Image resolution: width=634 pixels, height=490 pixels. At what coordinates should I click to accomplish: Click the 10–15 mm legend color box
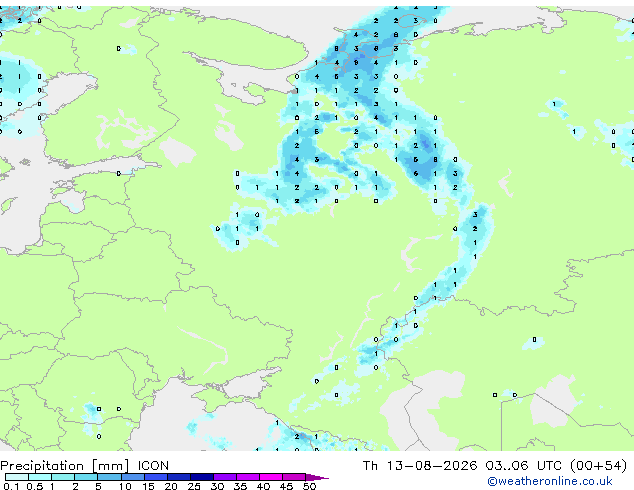pos(132,477)
